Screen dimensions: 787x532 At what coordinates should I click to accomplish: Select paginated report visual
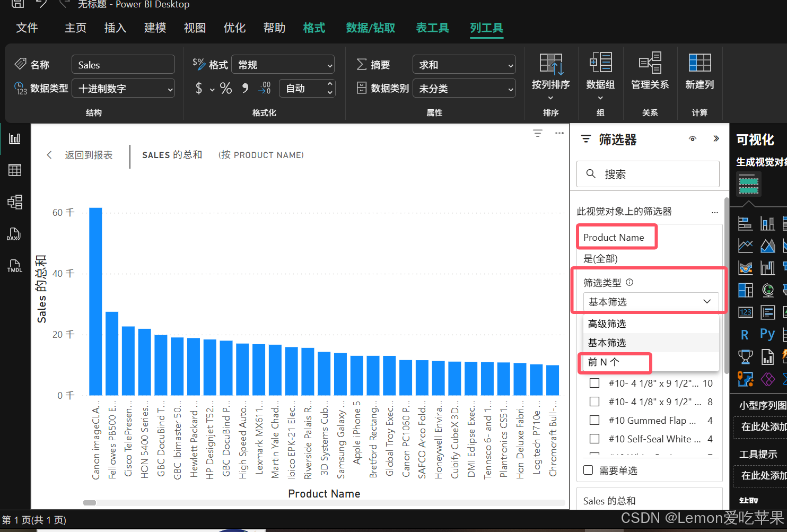coord(767,357)
